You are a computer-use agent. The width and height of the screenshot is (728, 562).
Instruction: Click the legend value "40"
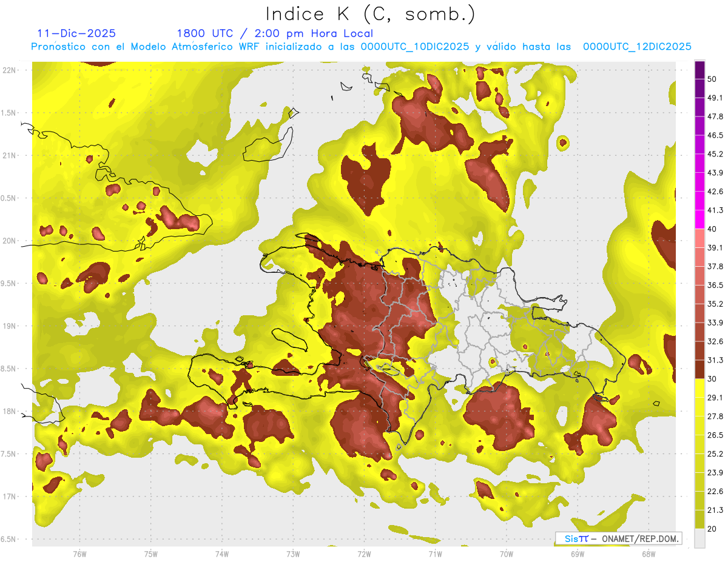713,229
